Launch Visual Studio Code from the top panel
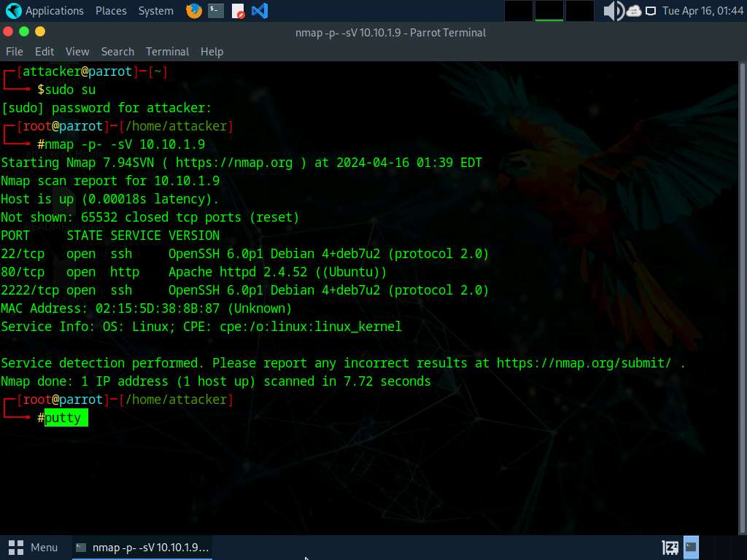 tap(260, 10)
